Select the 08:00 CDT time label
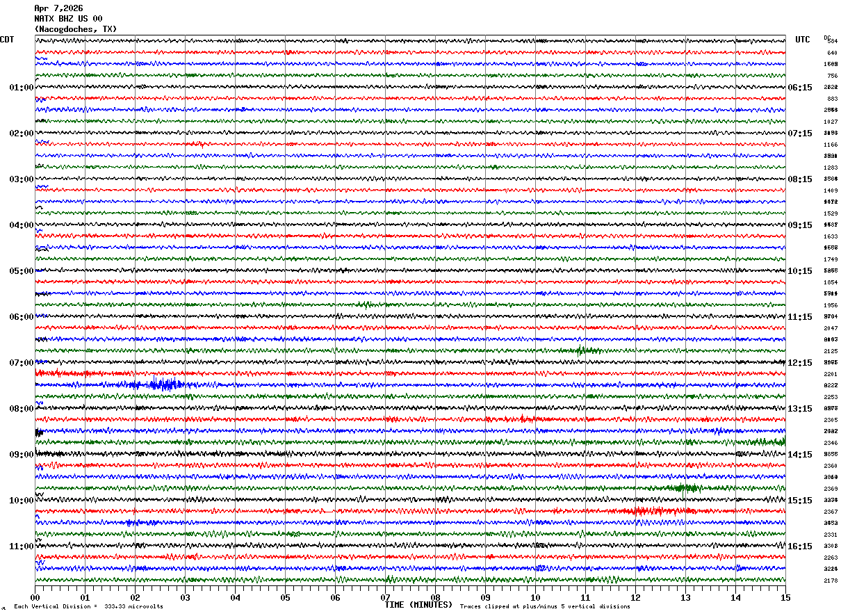The height and width of the screenshot is (616, 841). (21, 409)
